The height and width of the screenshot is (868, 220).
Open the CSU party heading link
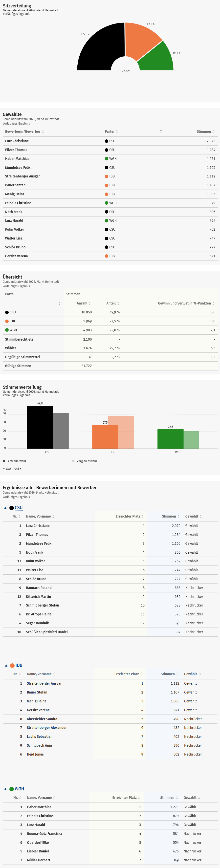pos(19,508)
